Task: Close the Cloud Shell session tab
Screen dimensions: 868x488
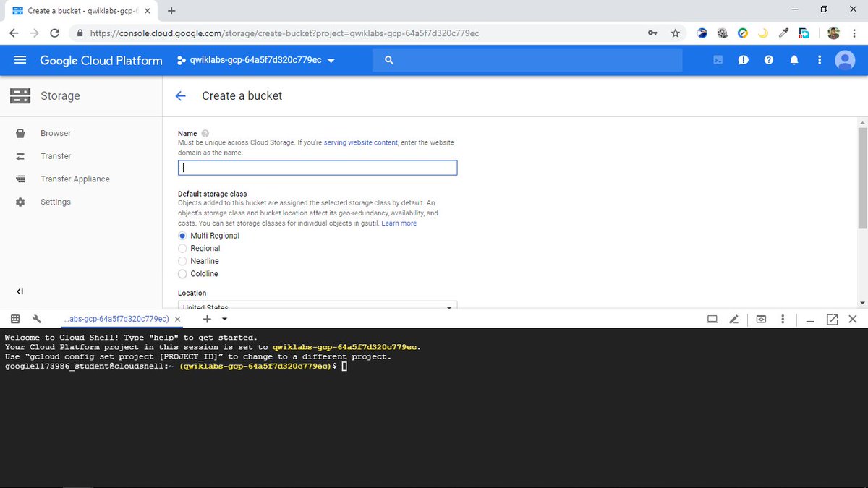Action: [178, 319]
